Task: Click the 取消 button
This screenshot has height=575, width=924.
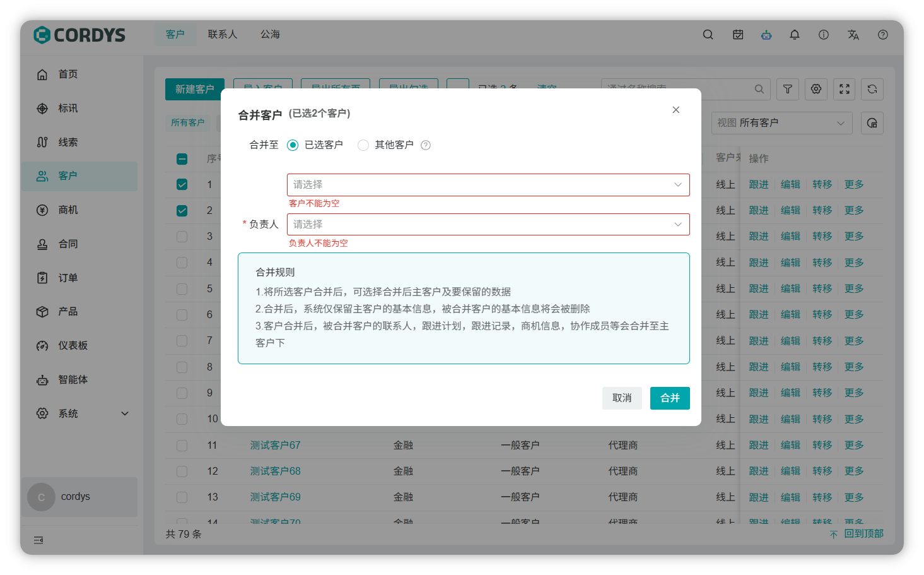Action: tap(622, 398)
